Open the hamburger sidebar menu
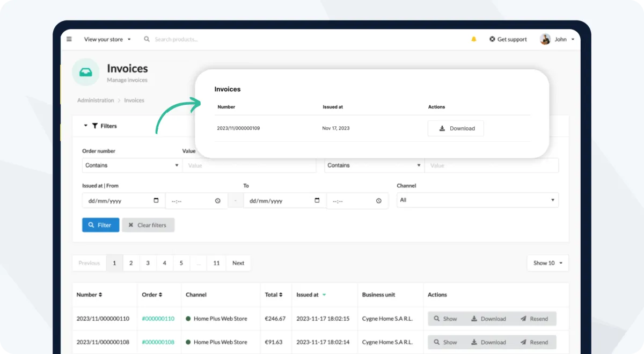Viewport: 644px width, 354px height. [69, 39]
